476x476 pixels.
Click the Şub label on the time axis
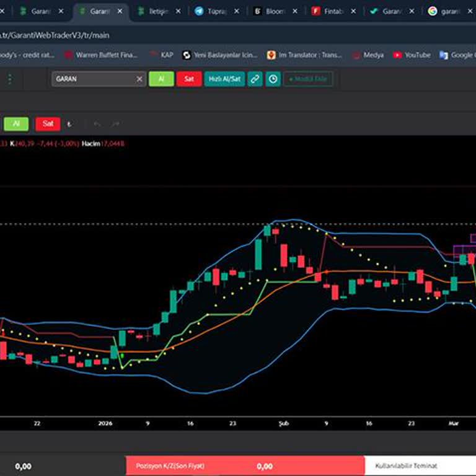point(284,423)
